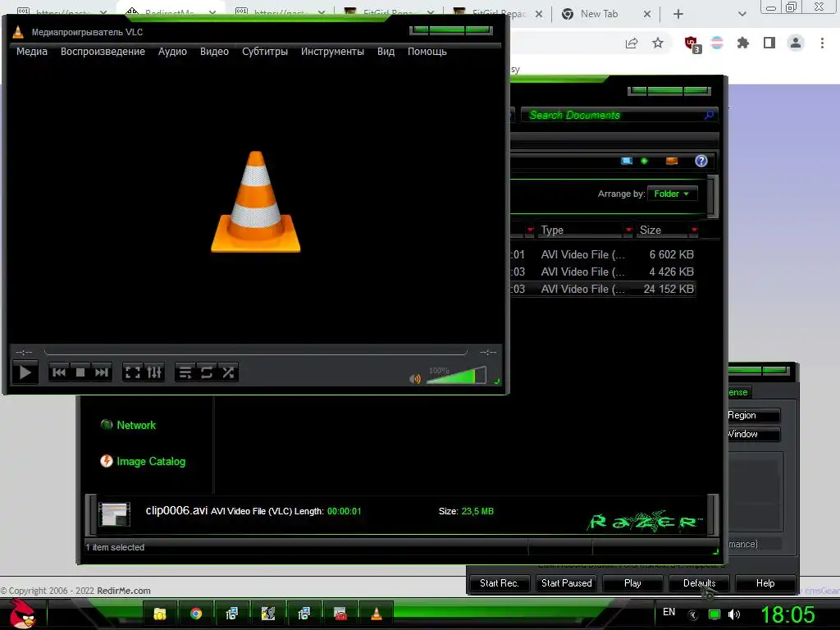The height and width of the screenshot is (630, 840).
Task: Click clip0006.avi thumbnail in details pane
Action: click(114, 514)
